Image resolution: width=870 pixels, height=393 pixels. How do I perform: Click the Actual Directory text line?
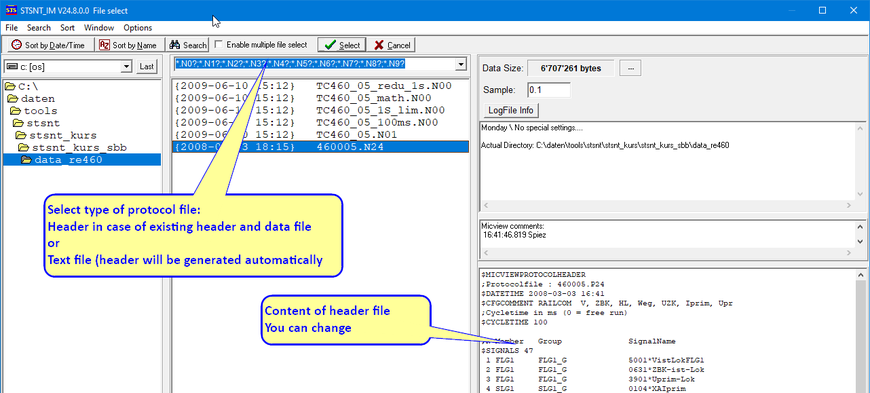605,145
